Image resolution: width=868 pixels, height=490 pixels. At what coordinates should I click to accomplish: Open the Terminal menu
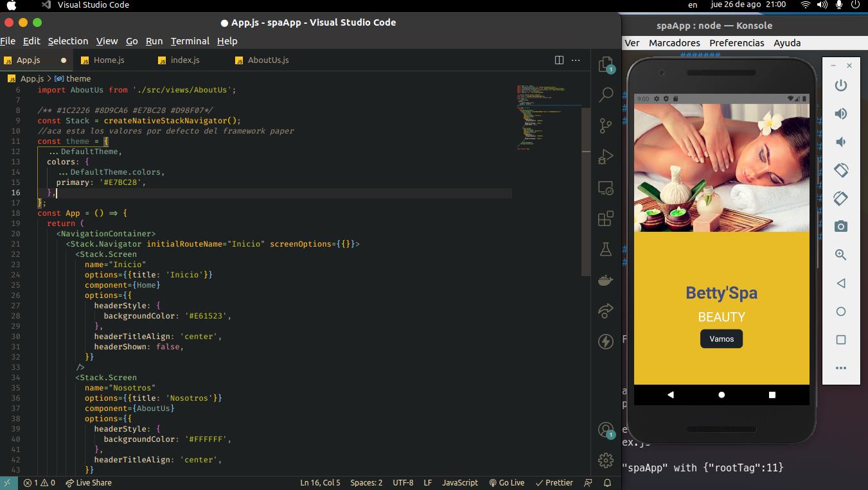pyautogui.click(x=190, y=40)
